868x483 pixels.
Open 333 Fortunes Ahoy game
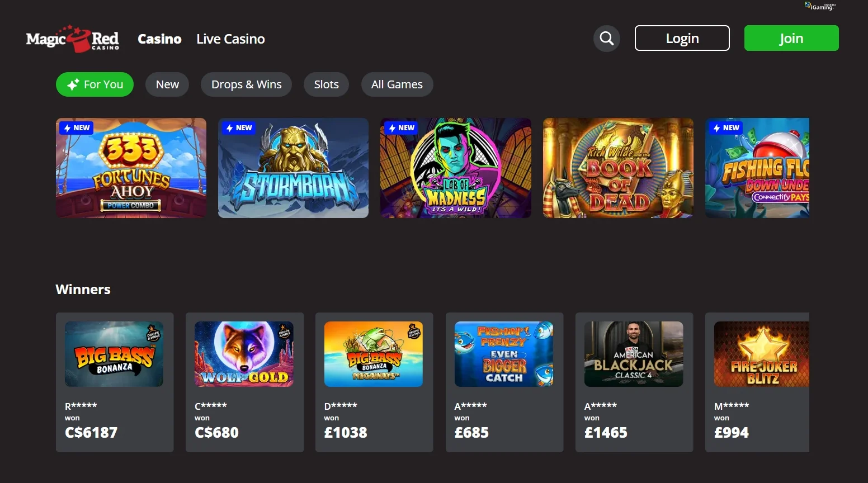click(131, 168)
